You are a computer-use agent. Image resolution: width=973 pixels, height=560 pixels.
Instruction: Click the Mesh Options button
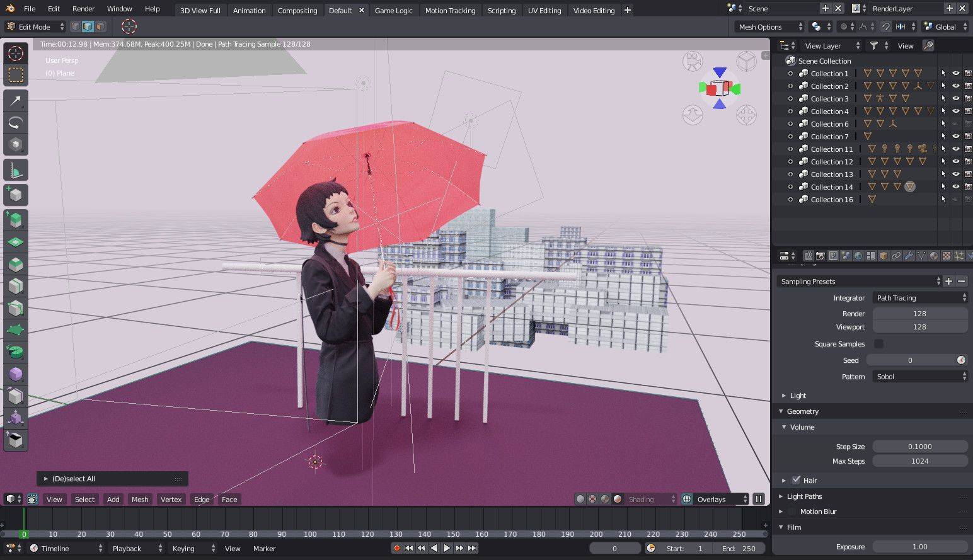click(769, 27)
